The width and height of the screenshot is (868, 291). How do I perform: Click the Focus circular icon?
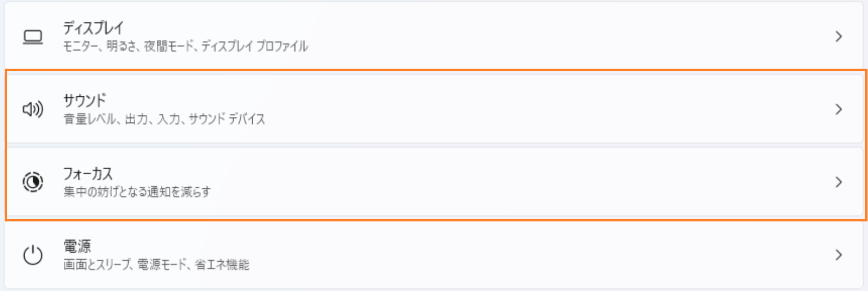(33, 182)
